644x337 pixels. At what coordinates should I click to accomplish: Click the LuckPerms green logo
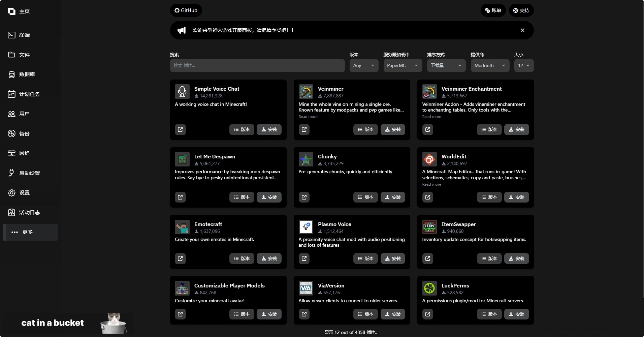tap(429, 288)
